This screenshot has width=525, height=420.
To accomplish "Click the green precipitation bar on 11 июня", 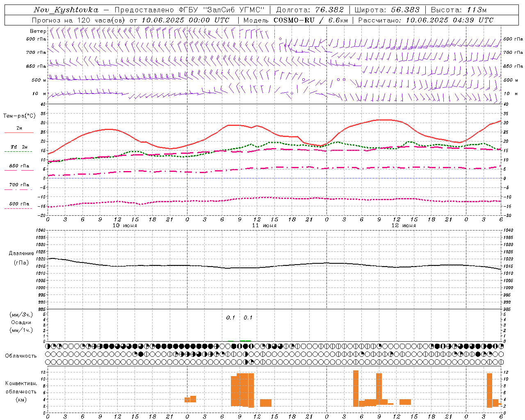I will click(x=245, y=341).
